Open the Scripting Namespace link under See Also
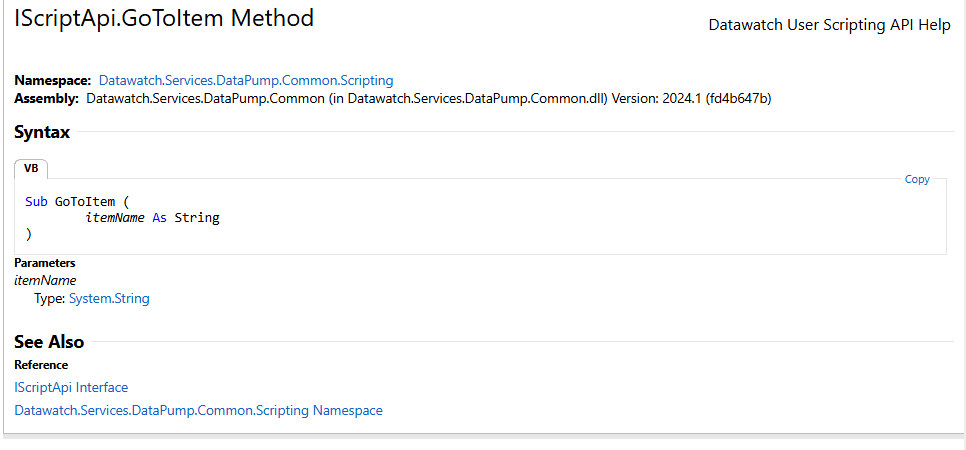Viewport: 966px width, 450px height. pyautogui.click(x=198, y=411)
